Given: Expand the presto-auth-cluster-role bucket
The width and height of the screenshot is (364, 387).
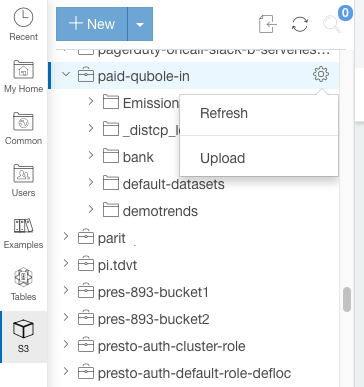Looking at the screenshot, I should [66, 344].
